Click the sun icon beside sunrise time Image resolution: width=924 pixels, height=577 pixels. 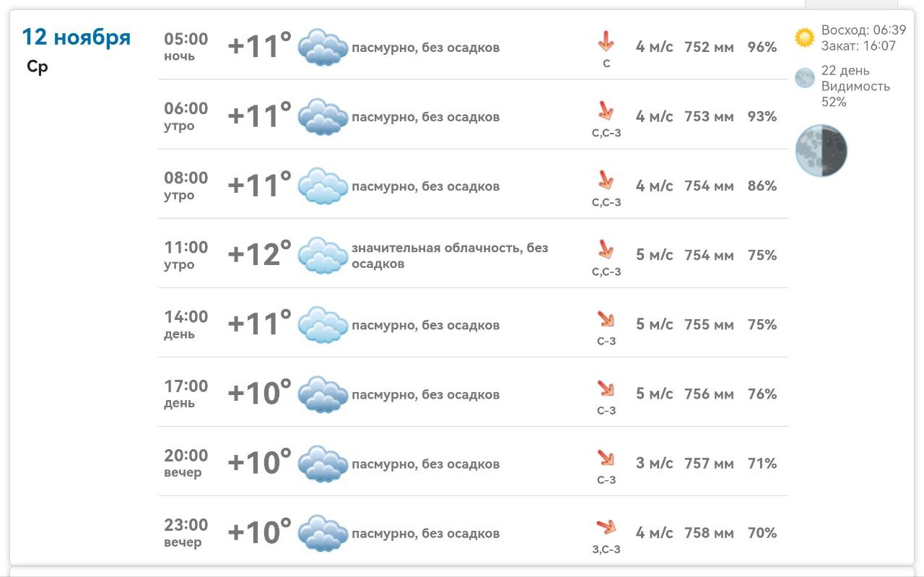click(804, 38)
